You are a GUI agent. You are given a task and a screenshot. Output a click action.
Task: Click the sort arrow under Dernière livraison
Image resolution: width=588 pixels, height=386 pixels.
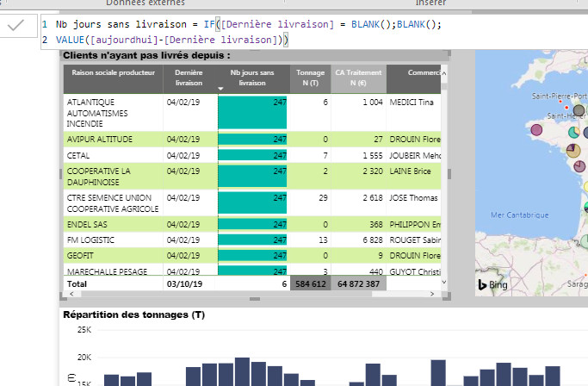pyautogui.click(x=220, y=89)
